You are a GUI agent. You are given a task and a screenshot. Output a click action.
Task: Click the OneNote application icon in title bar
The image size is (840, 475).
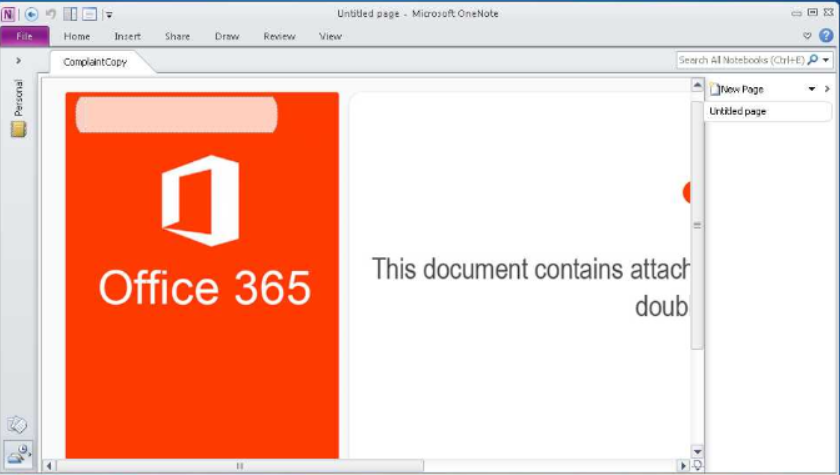[8, 14]
